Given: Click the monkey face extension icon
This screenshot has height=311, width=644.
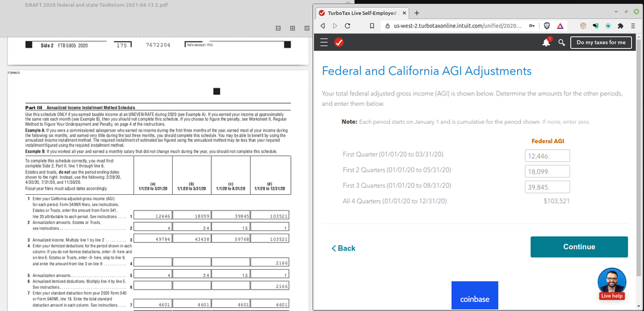Looking at the screenshot, I should coord(583,26).
